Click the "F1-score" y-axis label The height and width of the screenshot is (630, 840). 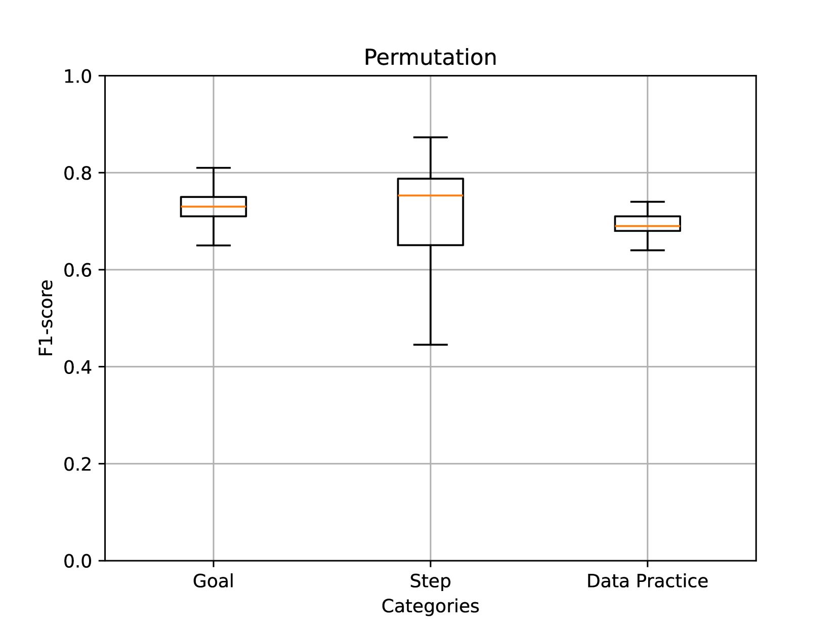pos(46,318)
